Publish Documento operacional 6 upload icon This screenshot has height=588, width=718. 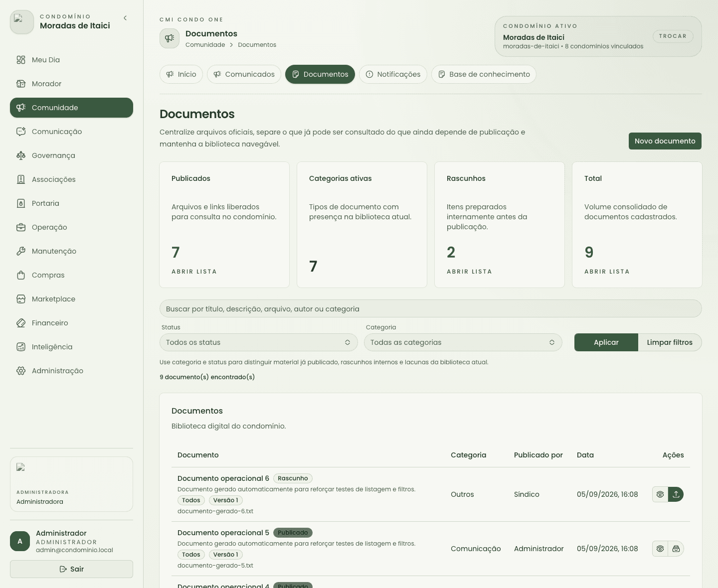pos(676,494)
